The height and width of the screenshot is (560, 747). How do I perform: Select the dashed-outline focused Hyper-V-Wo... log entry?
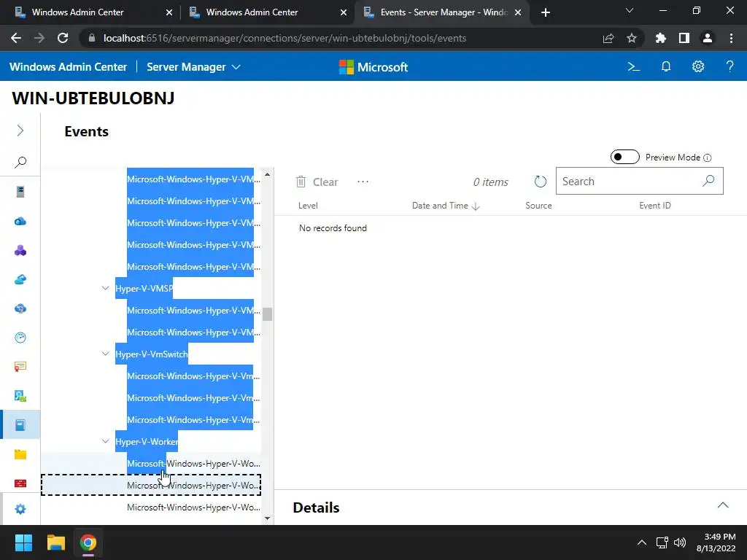click(151, 485)
